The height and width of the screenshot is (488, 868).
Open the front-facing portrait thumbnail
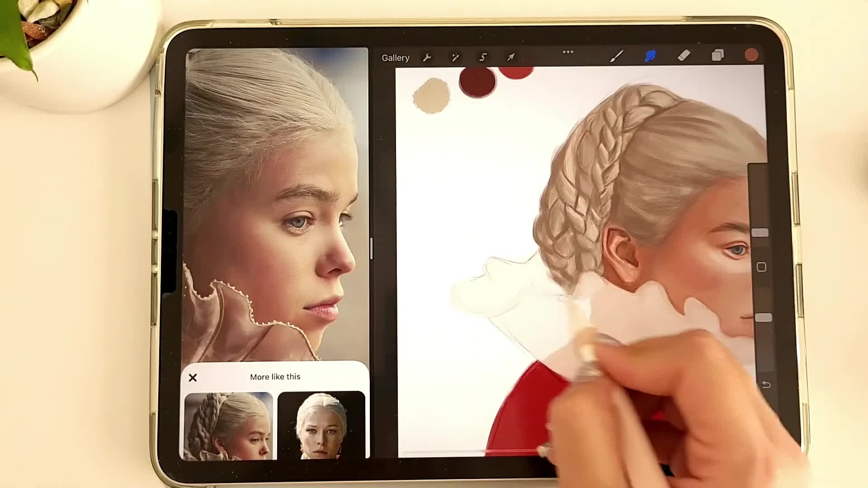[321, 425]
